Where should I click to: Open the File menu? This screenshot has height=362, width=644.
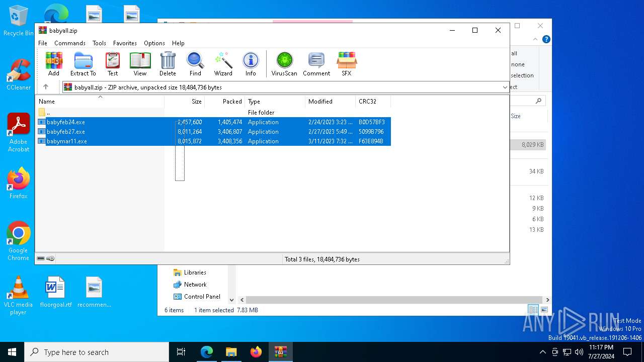click(x=43, y=43)
